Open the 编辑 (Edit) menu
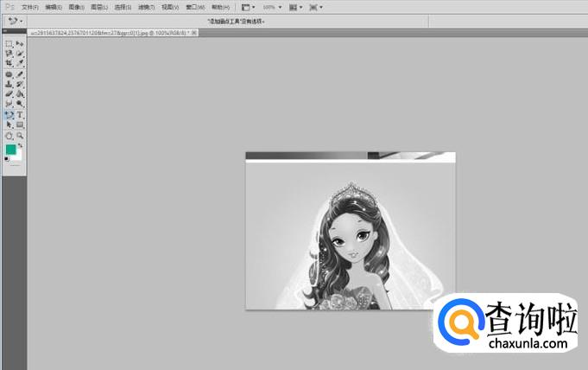 pyautogui.click(x=54, y=7)
